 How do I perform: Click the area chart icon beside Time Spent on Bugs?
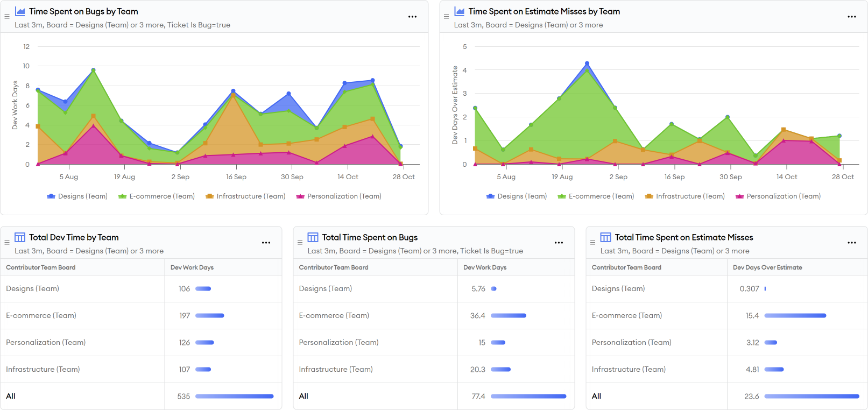[x=20, y=11]
